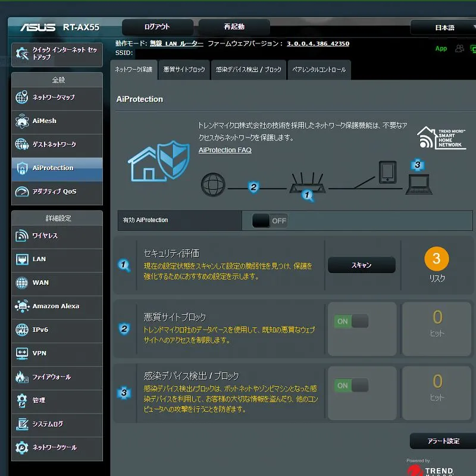Image resolution: width=476 pixels, height=476 pixels.
Task: Click the 無線 LAN ルーター mode link
Action: pos(176,43)
